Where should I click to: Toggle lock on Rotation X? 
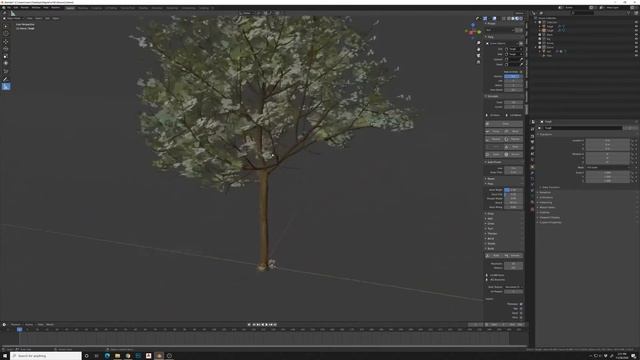633,154
